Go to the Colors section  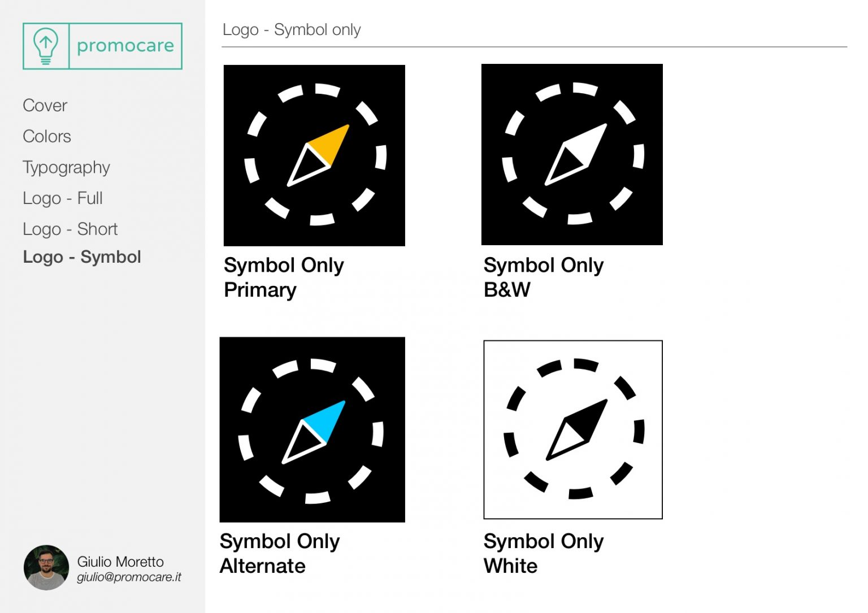47,136
